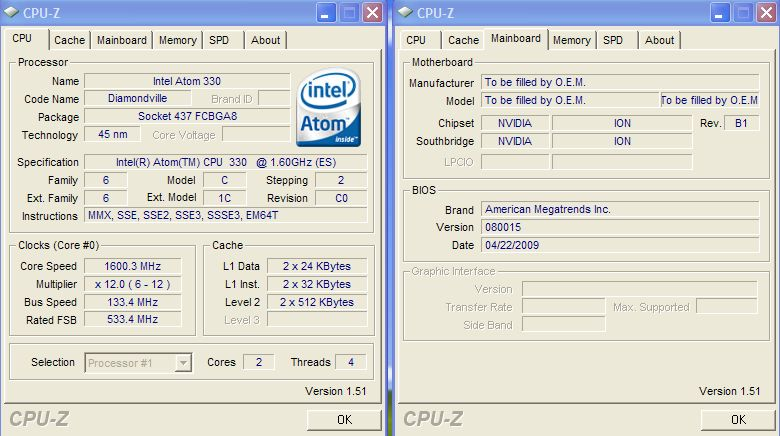
Task: Minimize the left CPU-Z window
Action: point(326,13)
